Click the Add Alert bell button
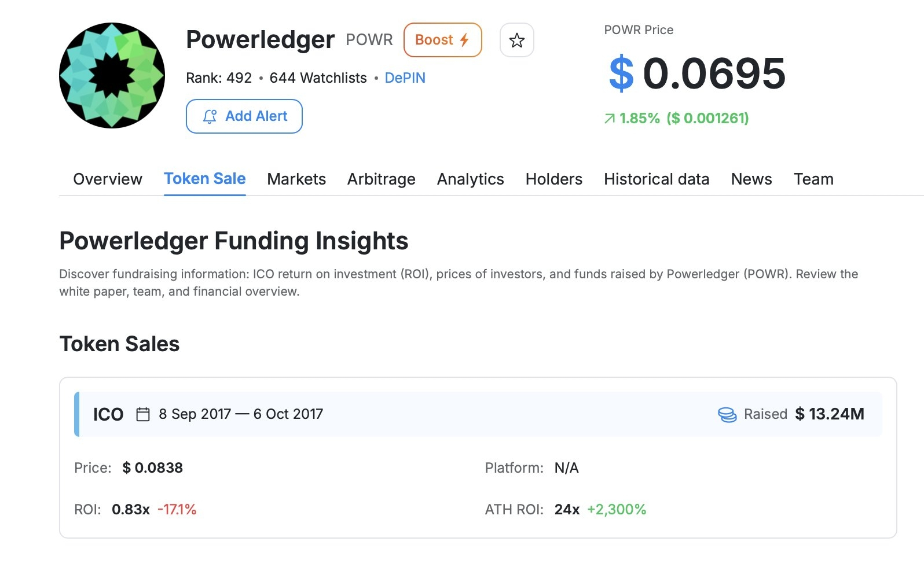 244,116
